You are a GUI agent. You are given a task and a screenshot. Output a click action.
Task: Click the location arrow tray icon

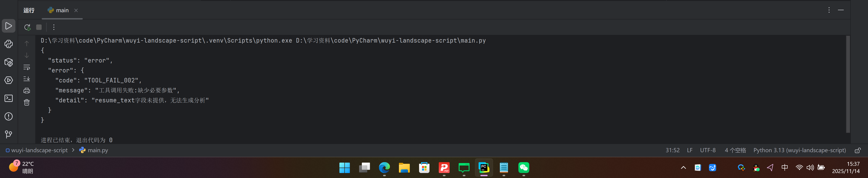tap(770, 168)
